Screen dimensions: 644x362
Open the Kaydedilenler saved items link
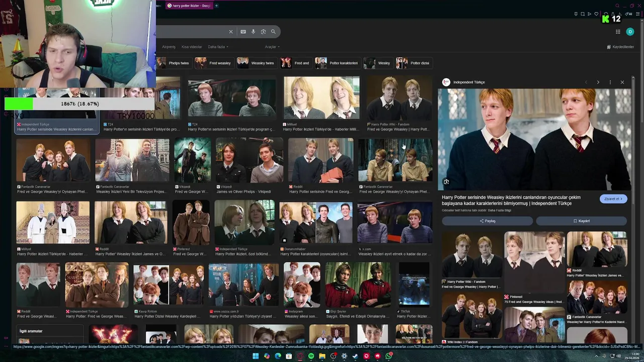[620, 47]
